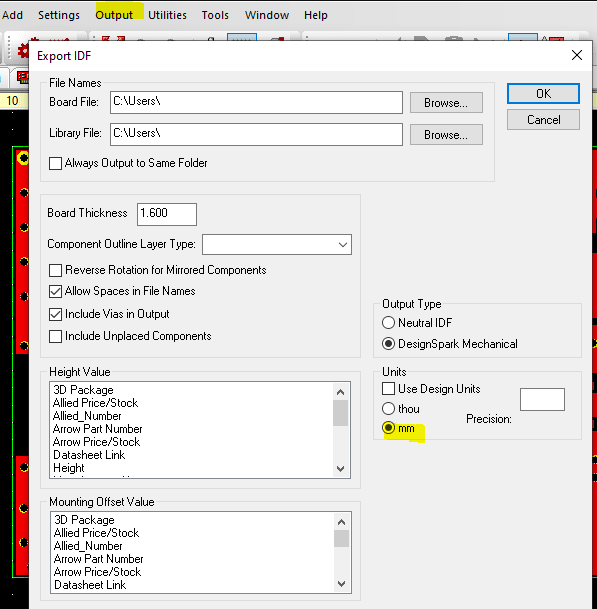Open the Help menu

point(315,15)
